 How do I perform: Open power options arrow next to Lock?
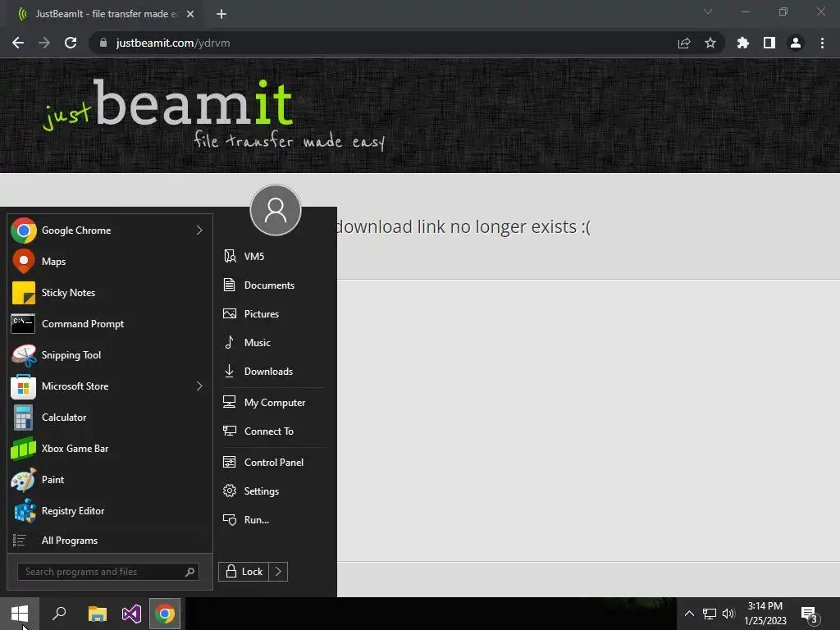click(x=278, y=572)
